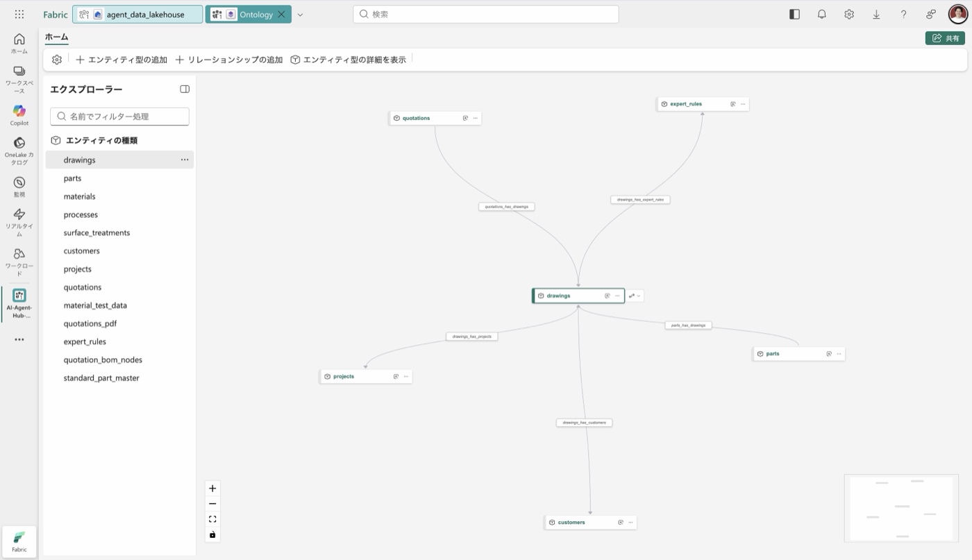This screenshot has height=560, width=972.
Task: Close the Ontology tab
Action: (x=281, y=15)
